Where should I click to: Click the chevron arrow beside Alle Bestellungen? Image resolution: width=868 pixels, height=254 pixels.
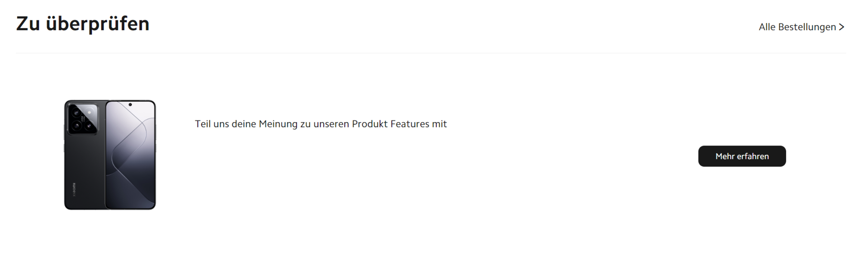[841, 27]
